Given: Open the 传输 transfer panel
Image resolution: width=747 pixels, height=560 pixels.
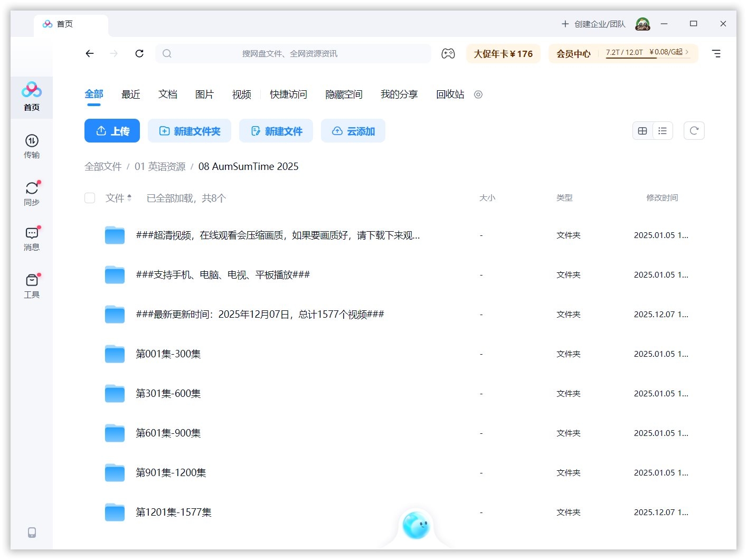Looking at the screenshot, I should pos(32,146).
